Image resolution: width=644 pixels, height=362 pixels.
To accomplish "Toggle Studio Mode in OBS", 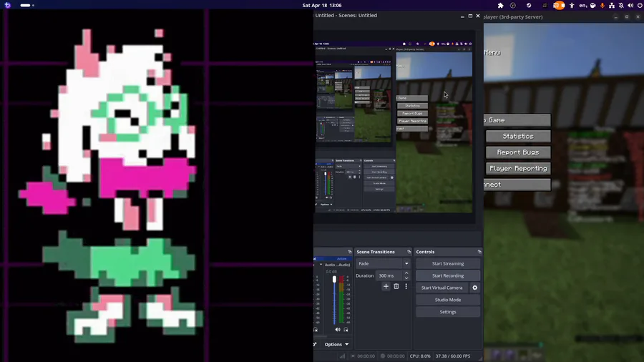I will point(448,300).
